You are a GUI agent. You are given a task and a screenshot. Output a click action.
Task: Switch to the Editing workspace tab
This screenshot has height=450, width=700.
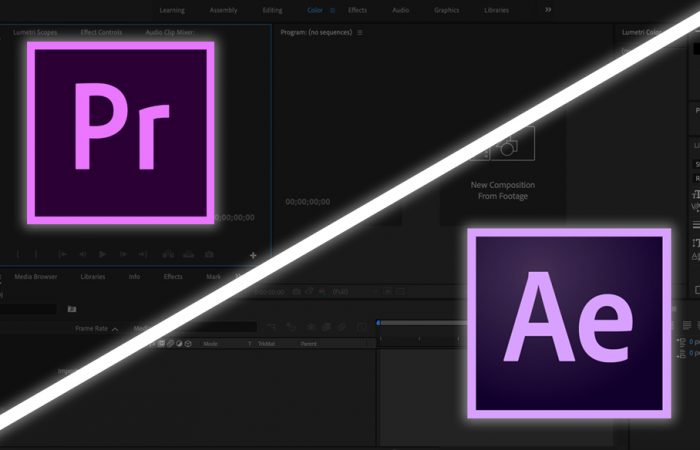[272, 10]
